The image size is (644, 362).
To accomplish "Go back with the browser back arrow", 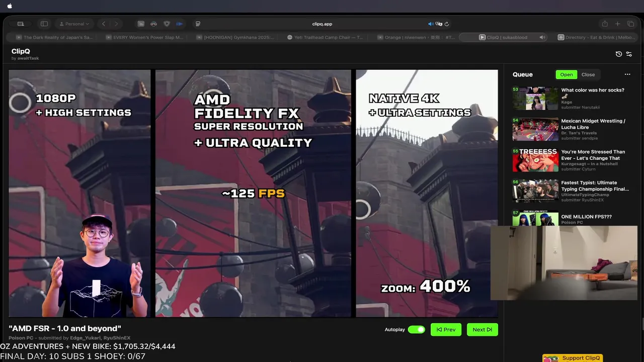I will tap(104, 24).
